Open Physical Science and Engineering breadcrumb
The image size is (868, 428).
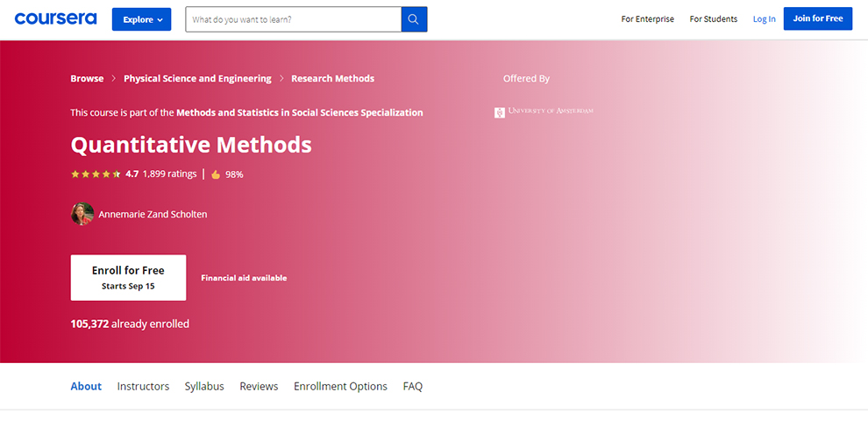197,79
